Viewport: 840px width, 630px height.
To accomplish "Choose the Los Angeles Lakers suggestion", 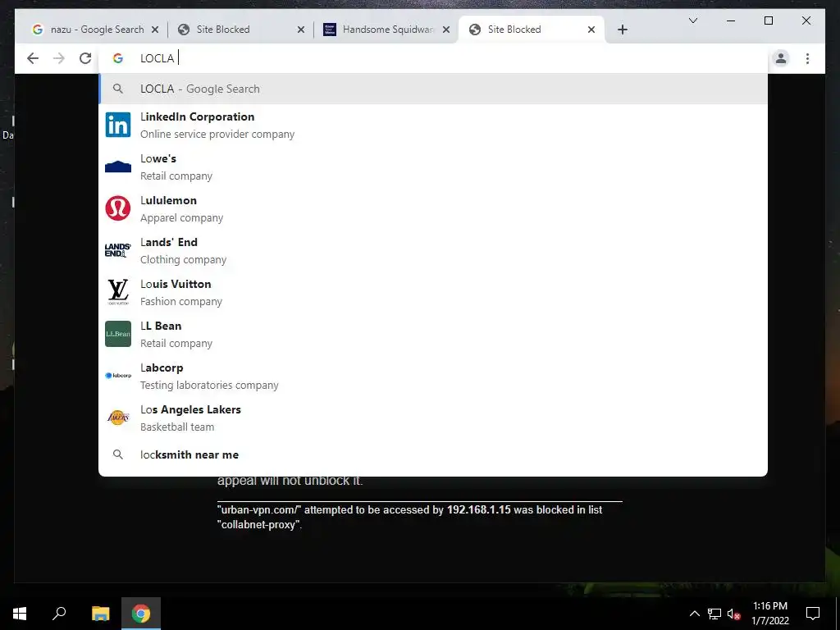I will 433,418.
